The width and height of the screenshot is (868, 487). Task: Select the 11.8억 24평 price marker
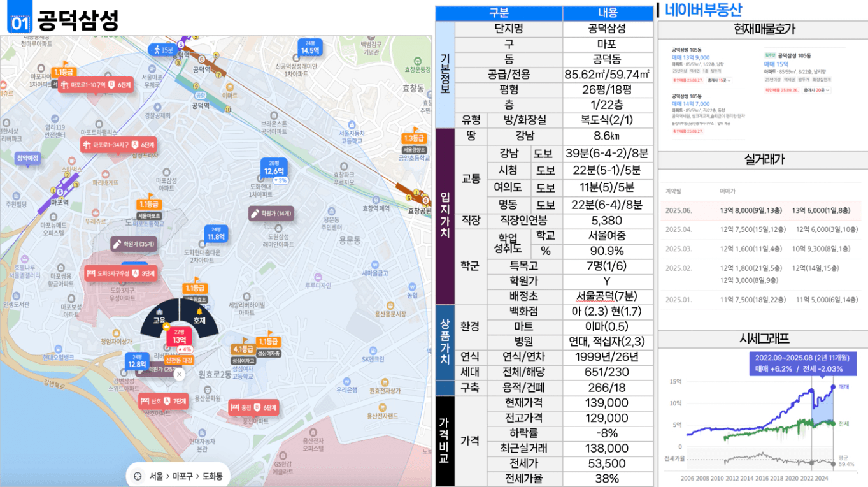tap(216, 234)
